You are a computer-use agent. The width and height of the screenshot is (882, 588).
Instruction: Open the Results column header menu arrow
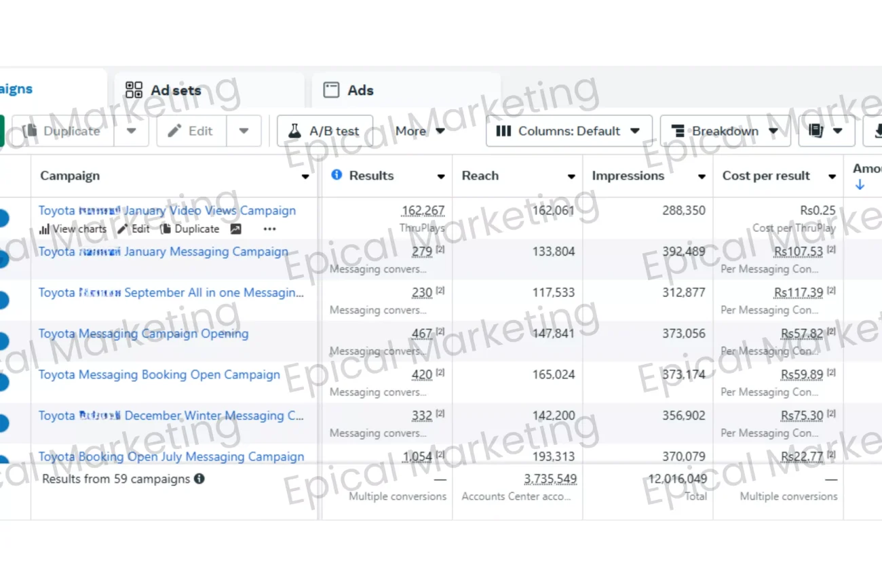tap(441, 176)
